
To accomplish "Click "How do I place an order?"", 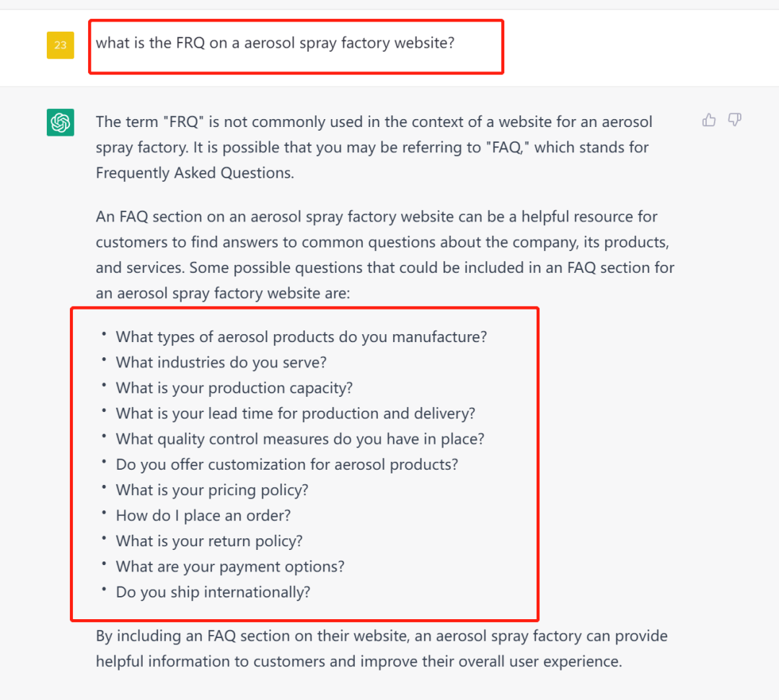I will [x=205, y=516].
